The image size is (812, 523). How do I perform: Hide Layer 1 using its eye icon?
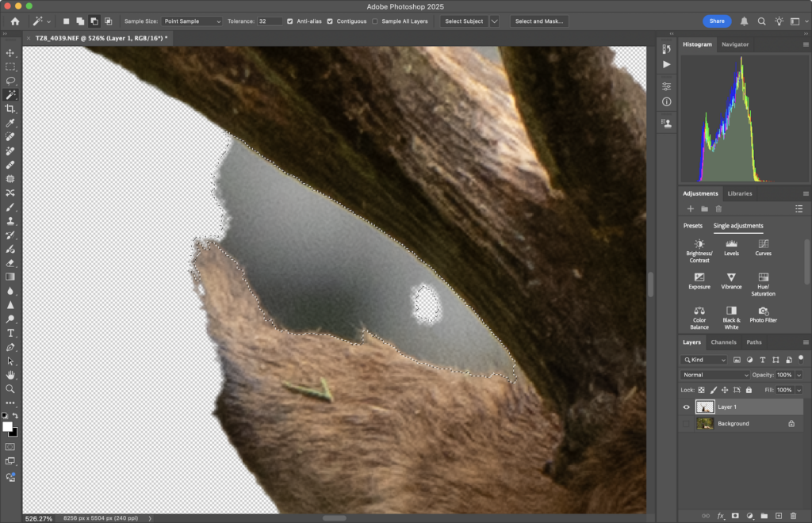click(686, 407)
